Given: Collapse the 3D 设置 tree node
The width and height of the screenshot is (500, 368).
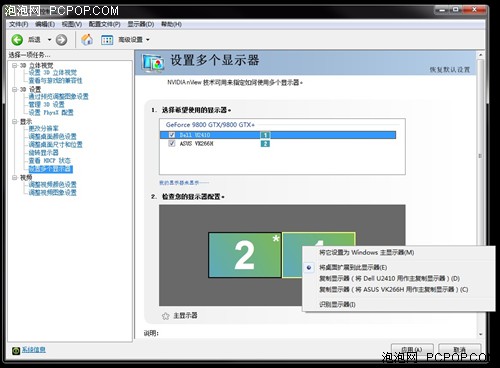Looking at the screenshot, I should point(15,89).
